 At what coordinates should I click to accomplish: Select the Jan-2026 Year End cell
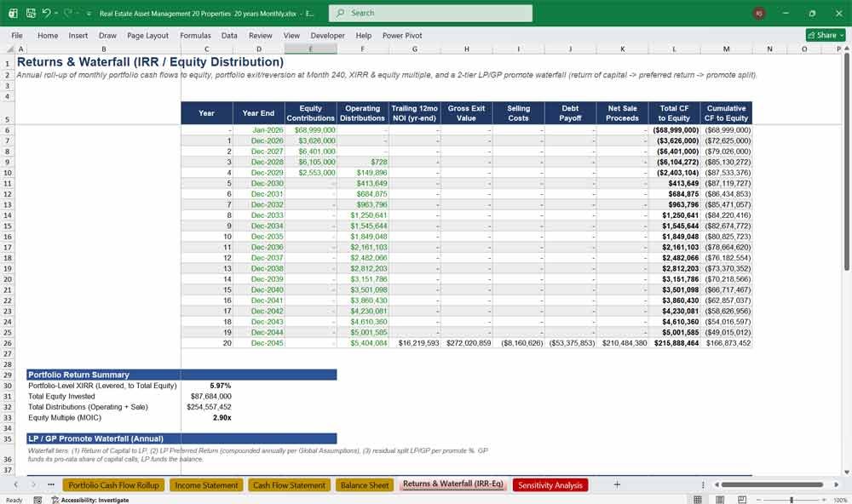pyautogui.click(x=259, y=130)
